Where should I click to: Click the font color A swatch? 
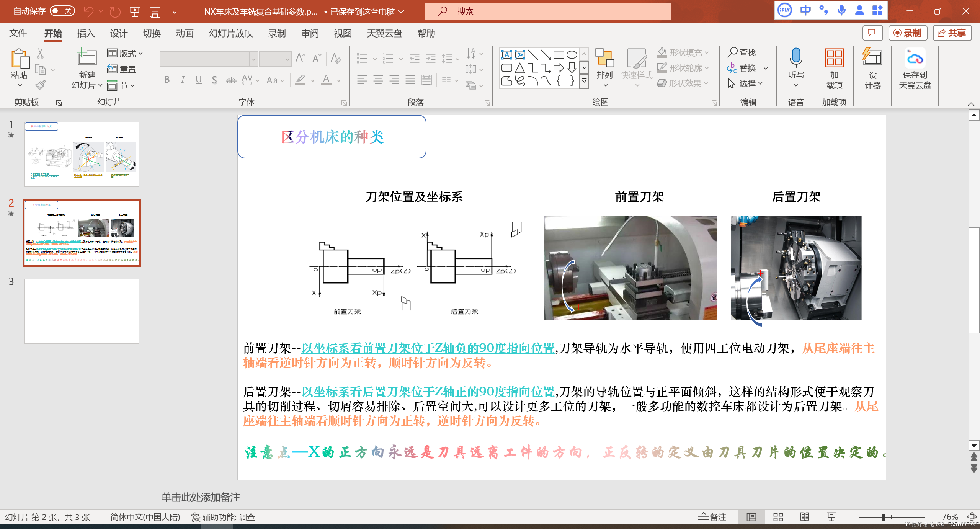click(x=326, y=80)
